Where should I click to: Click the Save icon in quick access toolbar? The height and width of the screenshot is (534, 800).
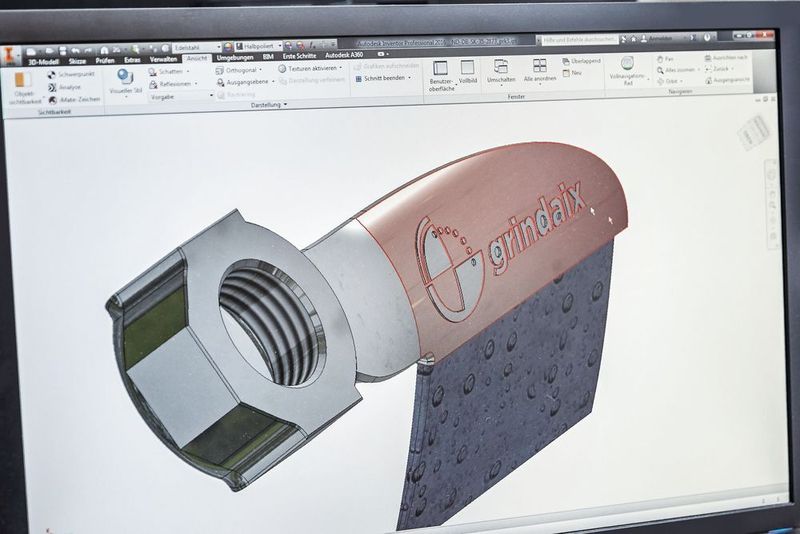tap(63, 51)
